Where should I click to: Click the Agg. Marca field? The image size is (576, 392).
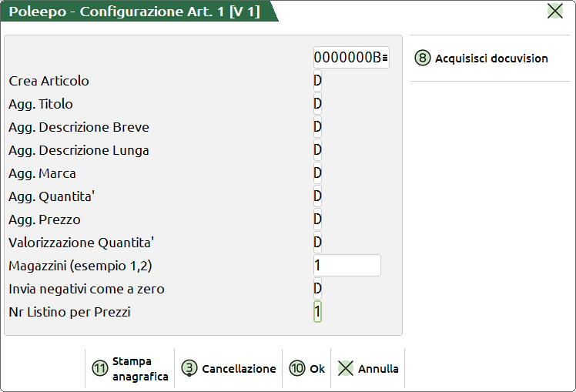point(317,173)
